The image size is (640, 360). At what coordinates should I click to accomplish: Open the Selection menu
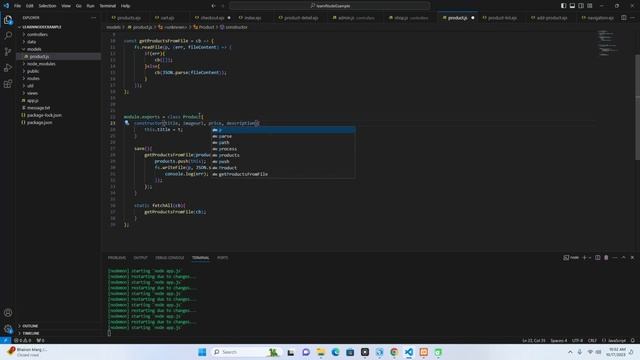click(47, 6)
